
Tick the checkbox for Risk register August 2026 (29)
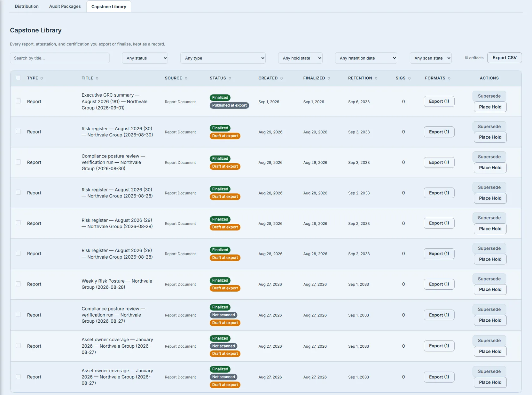19,223
